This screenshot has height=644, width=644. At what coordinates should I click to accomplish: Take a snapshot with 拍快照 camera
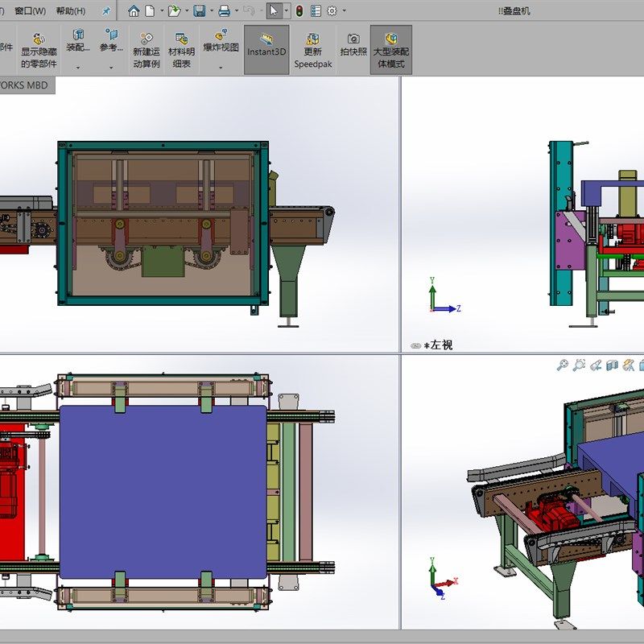point(353,44)
